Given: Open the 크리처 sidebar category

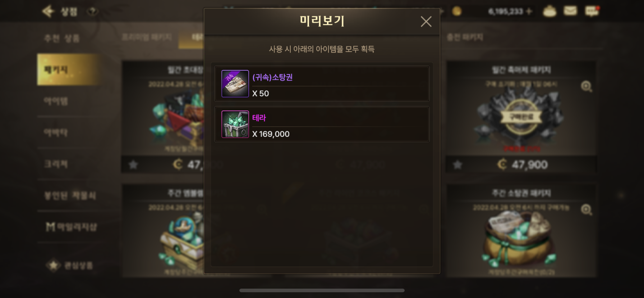Looking at the screenshot, I should pos(68,164).
